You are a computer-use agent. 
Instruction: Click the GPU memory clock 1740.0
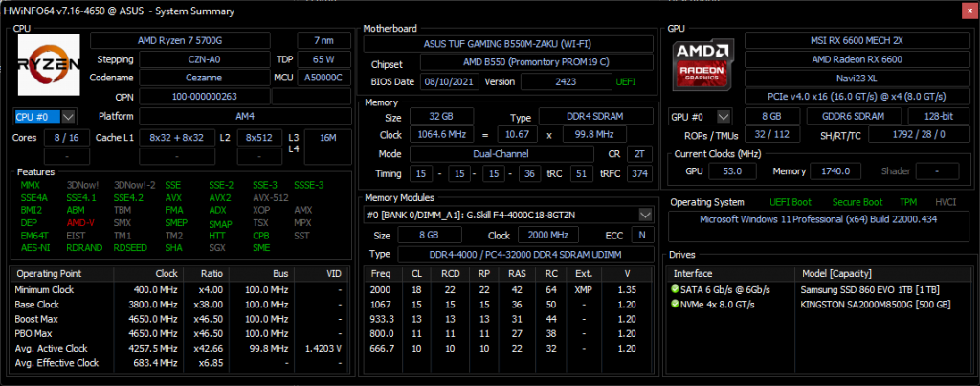point(835,170)
